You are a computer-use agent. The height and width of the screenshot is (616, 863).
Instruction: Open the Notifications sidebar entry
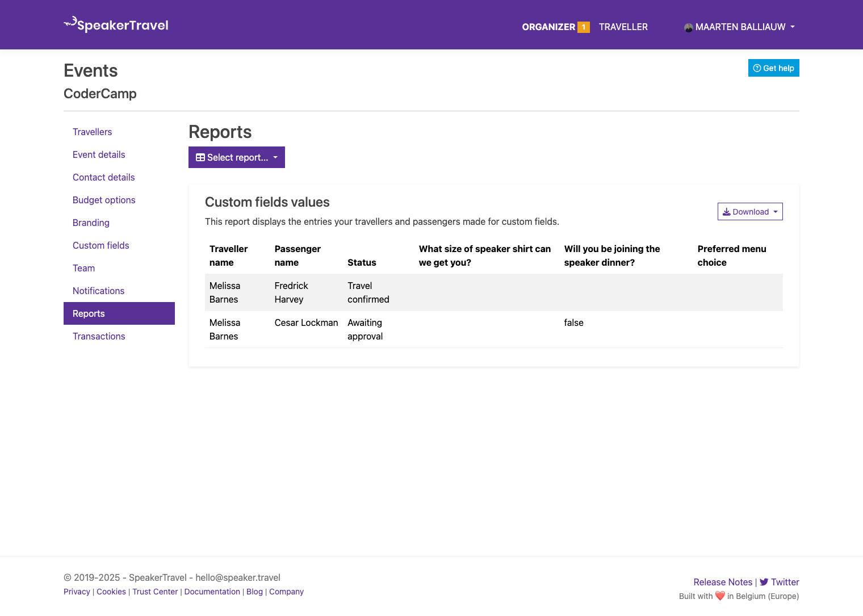98,291
